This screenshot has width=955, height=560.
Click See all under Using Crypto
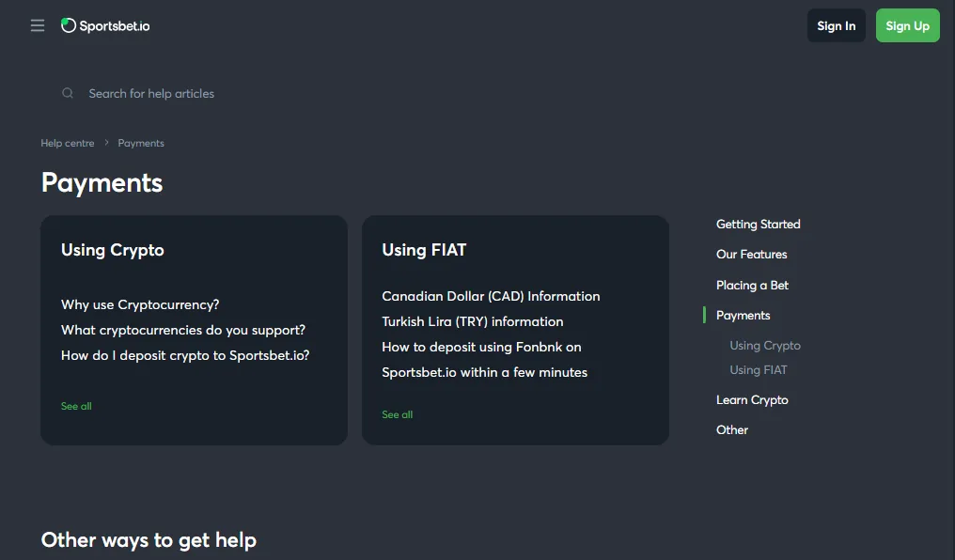pos(76,406)
